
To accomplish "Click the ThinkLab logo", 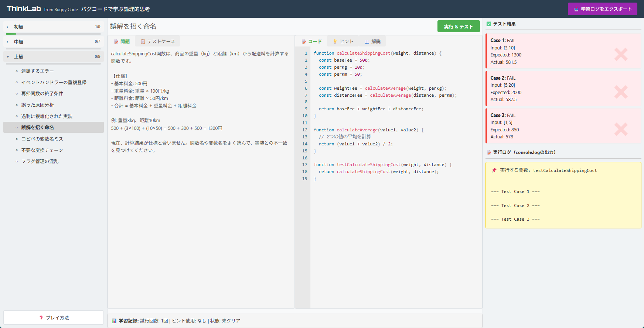I will click(24, 8).
